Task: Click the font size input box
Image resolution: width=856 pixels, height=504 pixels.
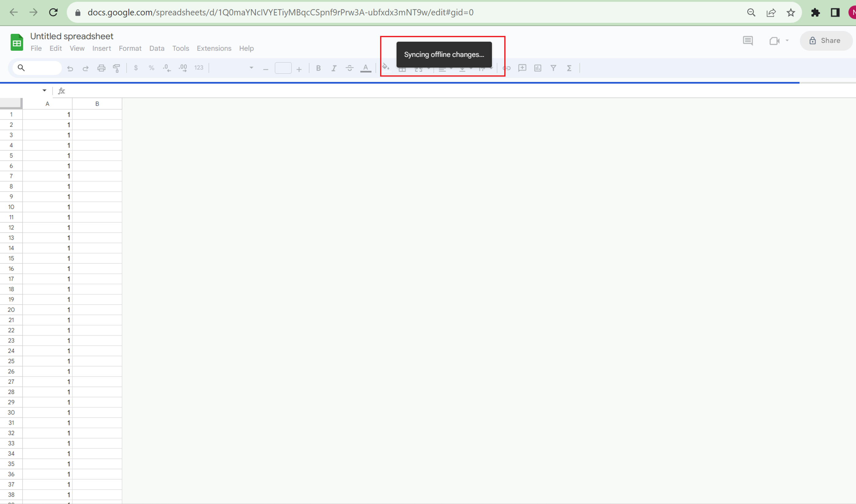Action: tap(283, 68)
